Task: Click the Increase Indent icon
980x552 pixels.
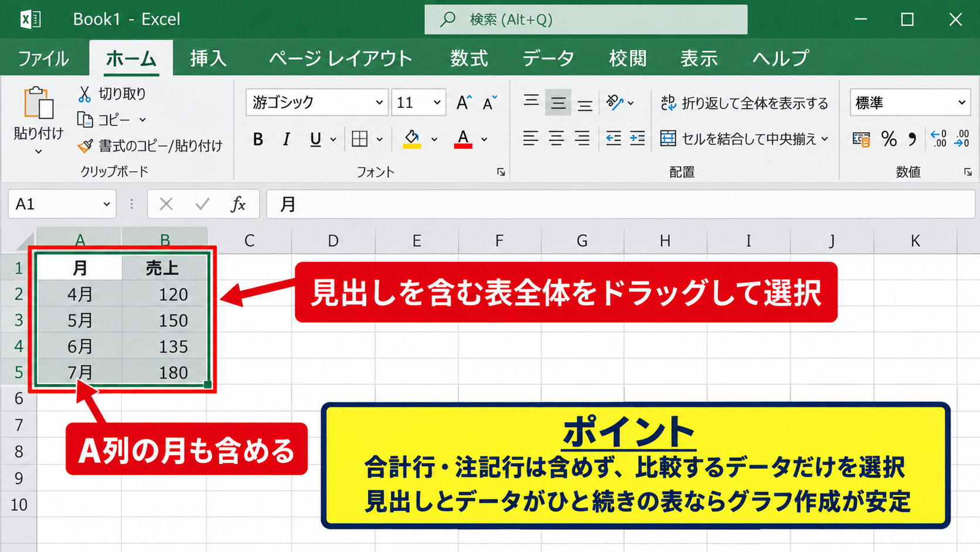Action: (x=637, y=138)
